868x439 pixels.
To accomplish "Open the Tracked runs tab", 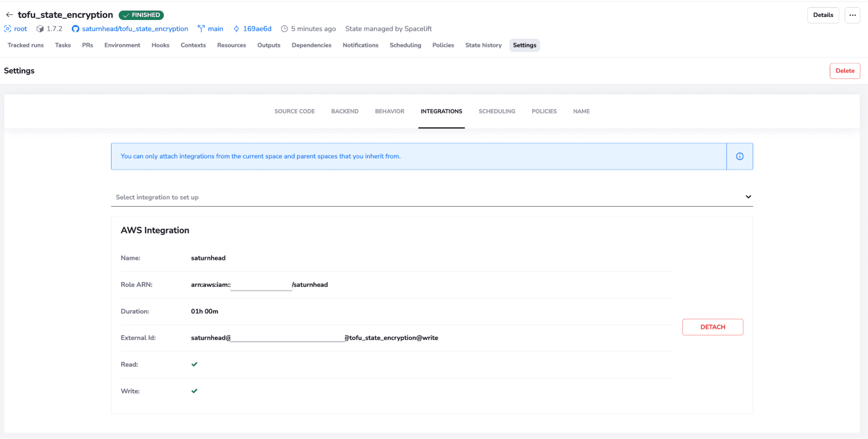I will (x=26, y=45).
